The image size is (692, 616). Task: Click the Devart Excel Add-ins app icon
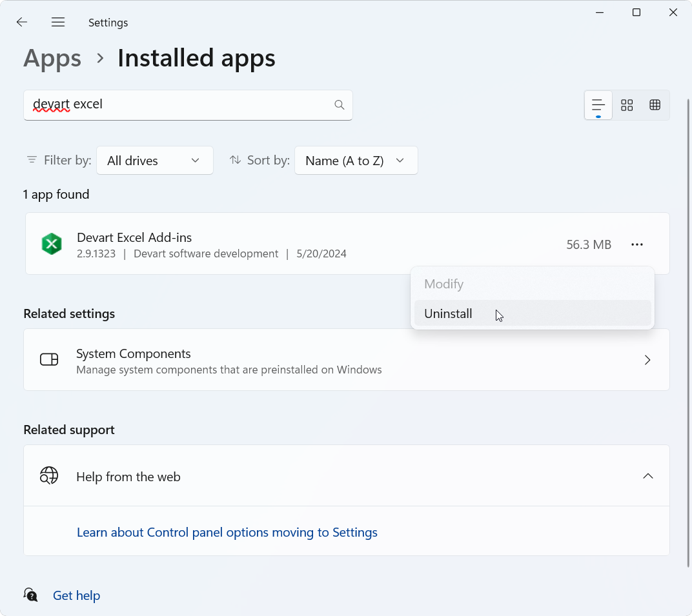point(52,244)
